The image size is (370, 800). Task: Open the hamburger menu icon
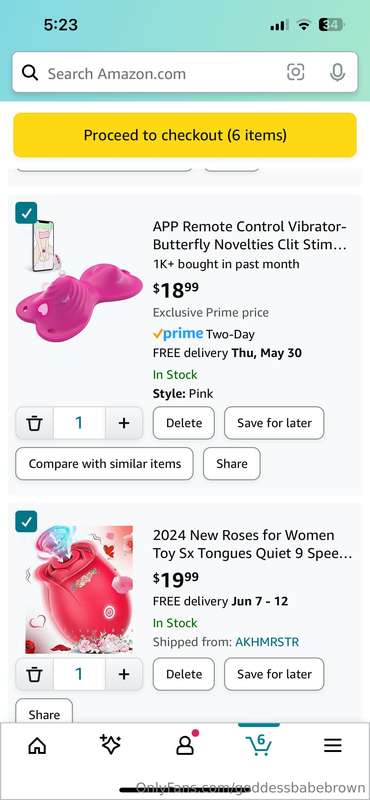tap(333, 746)
